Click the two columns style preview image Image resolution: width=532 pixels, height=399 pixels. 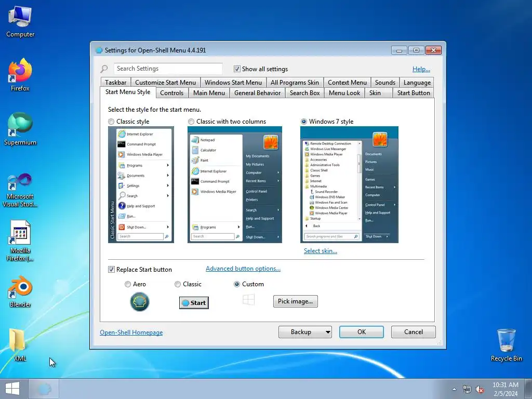[x=235, y=184]
